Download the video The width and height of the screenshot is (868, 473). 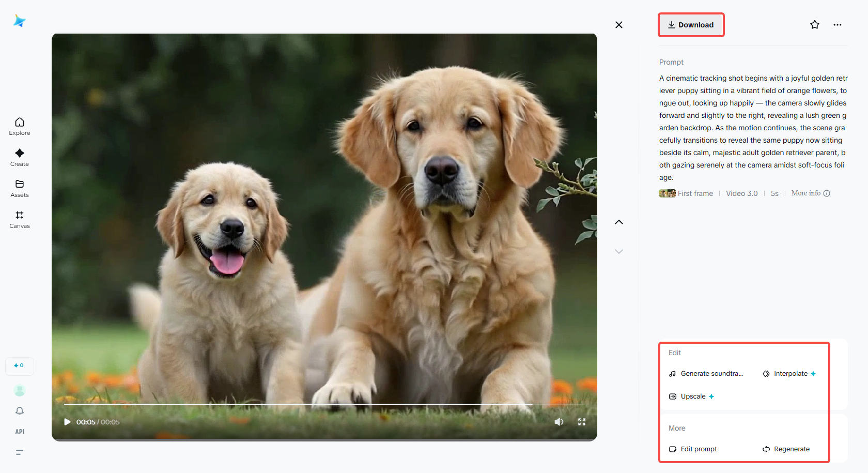click(691, 25)
